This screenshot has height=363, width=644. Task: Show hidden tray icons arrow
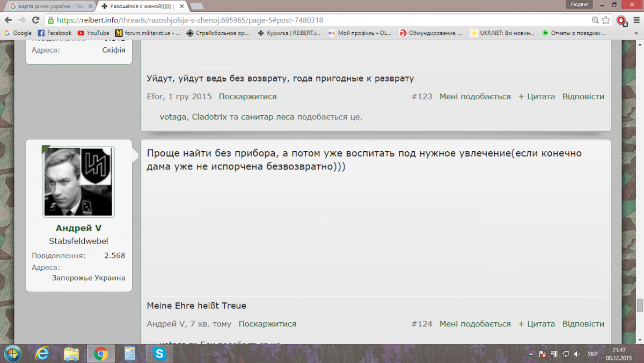pos(531,354)
